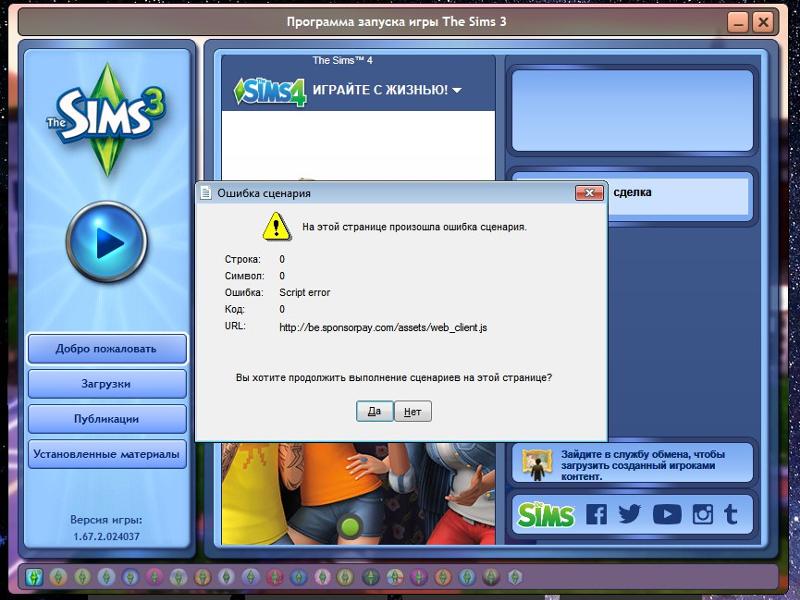Click the exchange service link text

pos(643,465)
